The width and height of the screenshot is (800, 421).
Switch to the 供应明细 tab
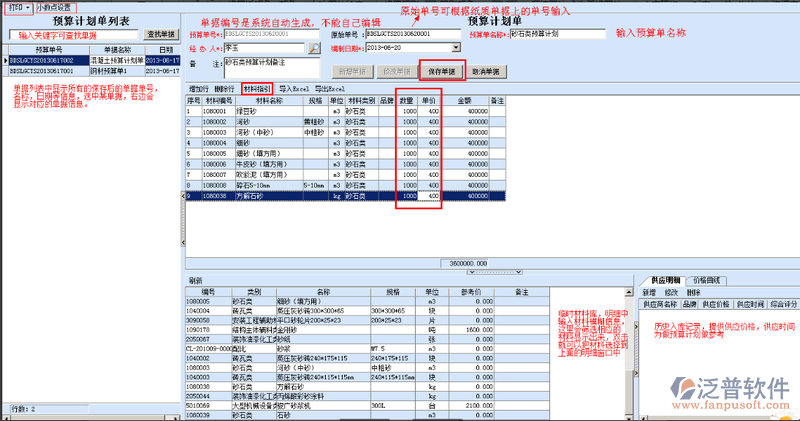(665, 280)
